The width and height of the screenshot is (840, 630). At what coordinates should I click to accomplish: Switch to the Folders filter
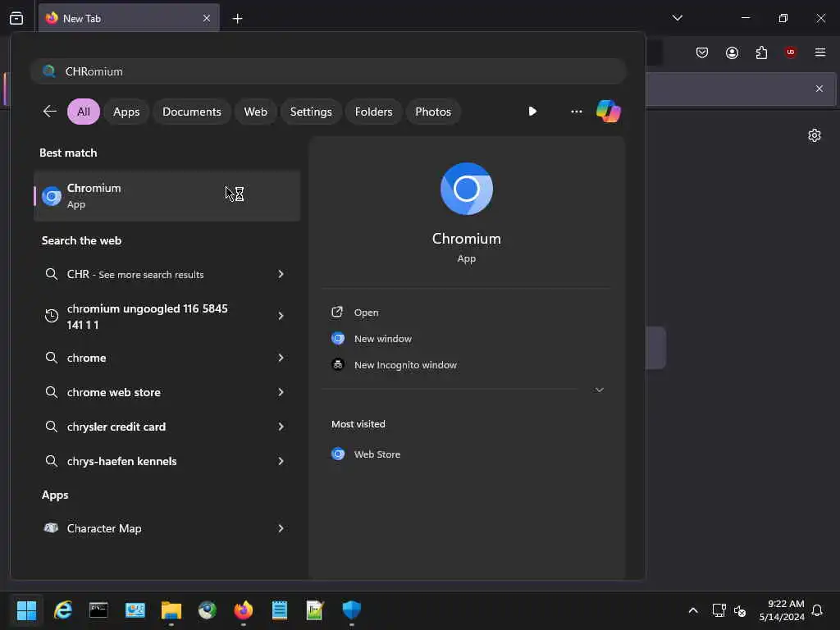pyautogui.click(x=373, y=112)
